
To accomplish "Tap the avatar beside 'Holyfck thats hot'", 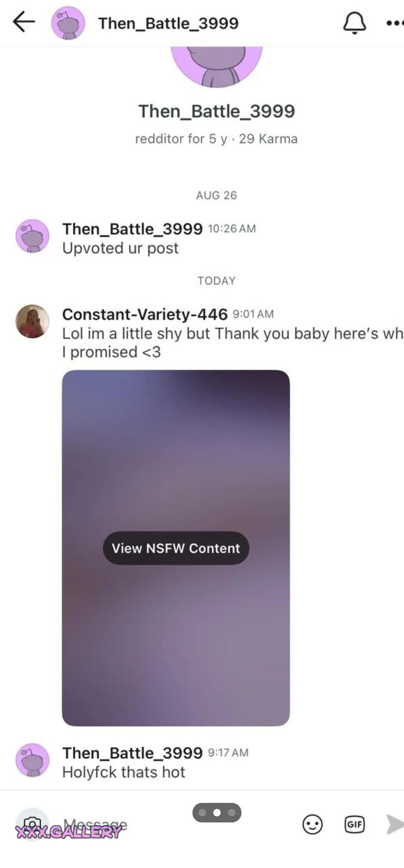I will tap(33, 760).
